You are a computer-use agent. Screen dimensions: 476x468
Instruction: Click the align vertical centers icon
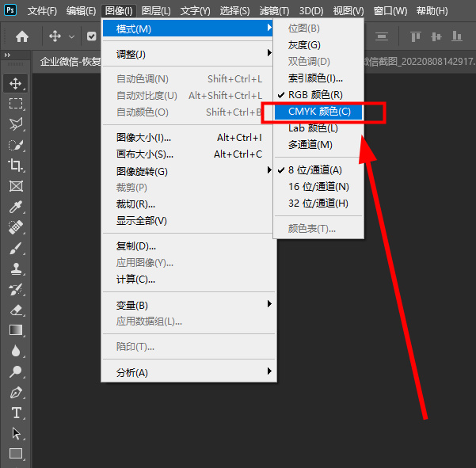436,36
